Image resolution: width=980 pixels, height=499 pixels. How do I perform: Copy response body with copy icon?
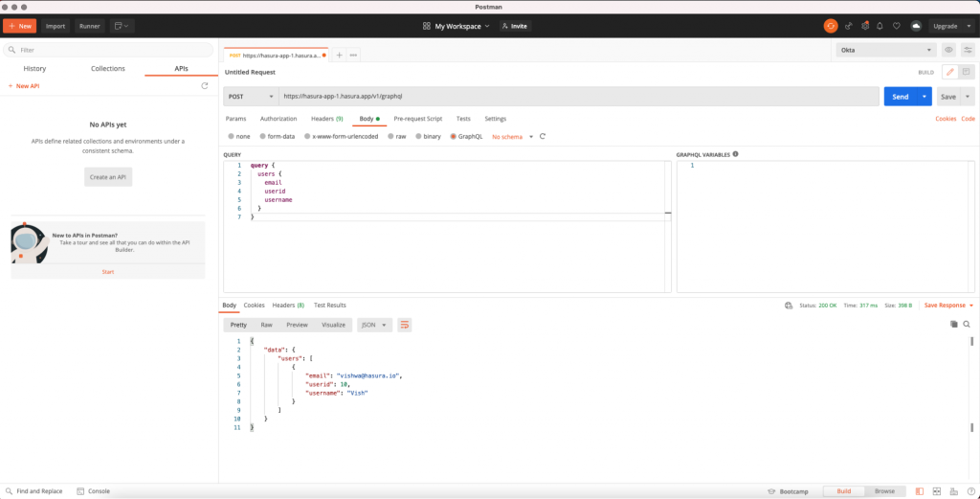(x=954, y=325)
